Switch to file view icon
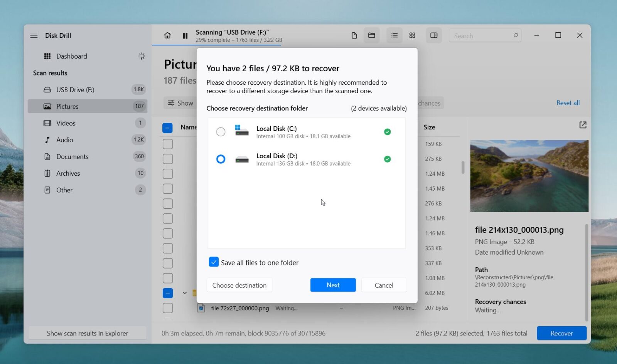617x364 pixels. tap(354, 35)
